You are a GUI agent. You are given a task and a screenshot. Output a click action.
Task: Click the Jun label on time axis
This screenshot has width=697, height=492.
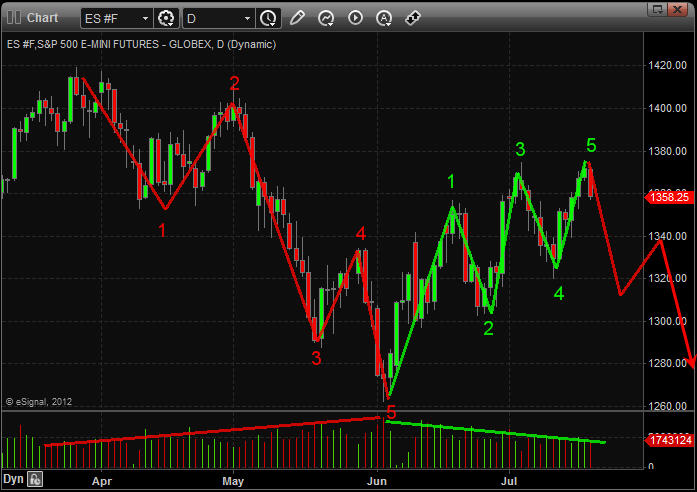[x=377, y=480]
